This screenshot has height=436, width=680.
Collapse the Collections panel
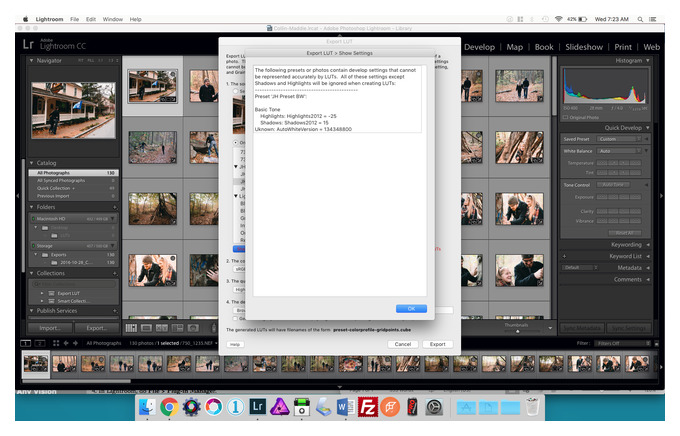pos(31,273)
